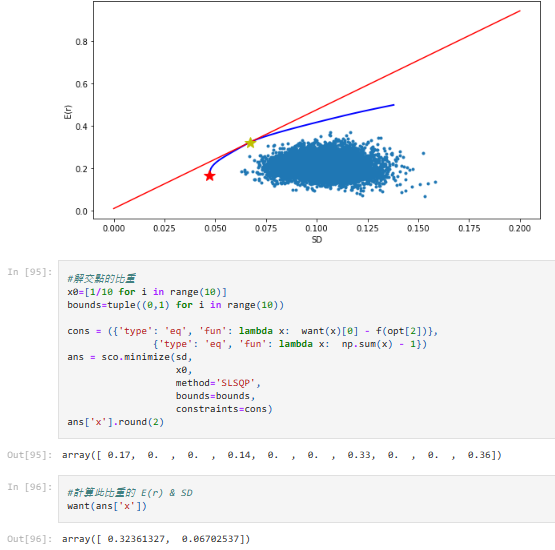Click the Out[96] array output
The width and height of the screenshot is (555, 550).
156,539
